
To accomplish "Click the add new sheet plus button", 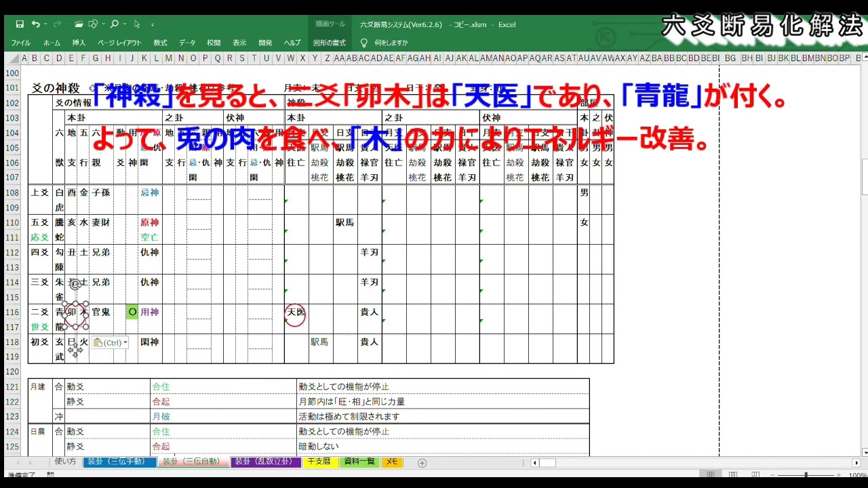I will point(422,463).
